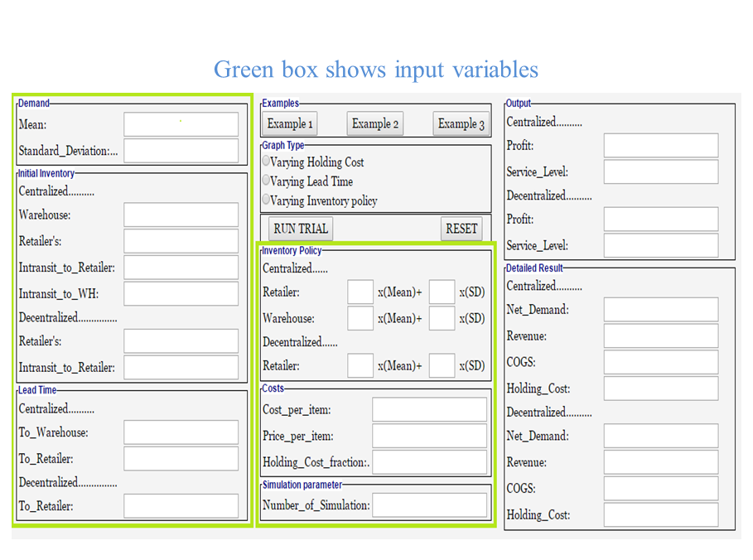The height and width of the screenshot is (560, 753).
Task: Click the centralized Net_Demand result field
Action: [661, 309]
